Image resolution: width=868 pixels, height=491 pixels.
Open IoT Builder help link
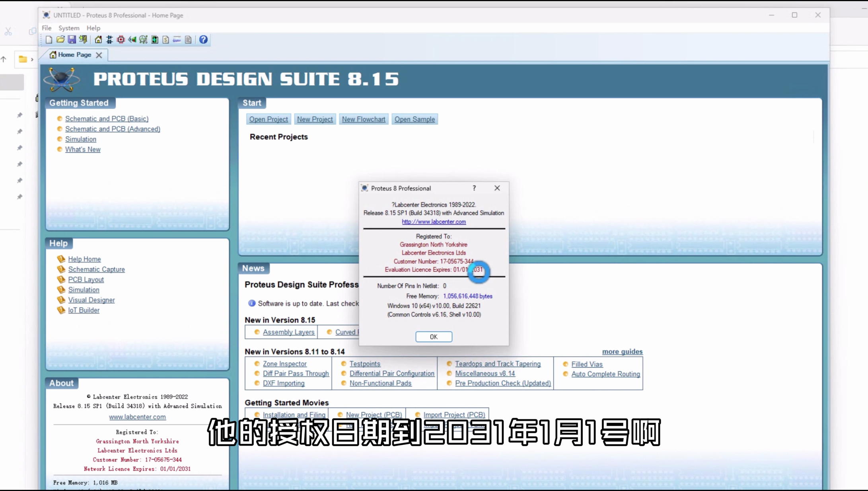click(x=84, y=310)
